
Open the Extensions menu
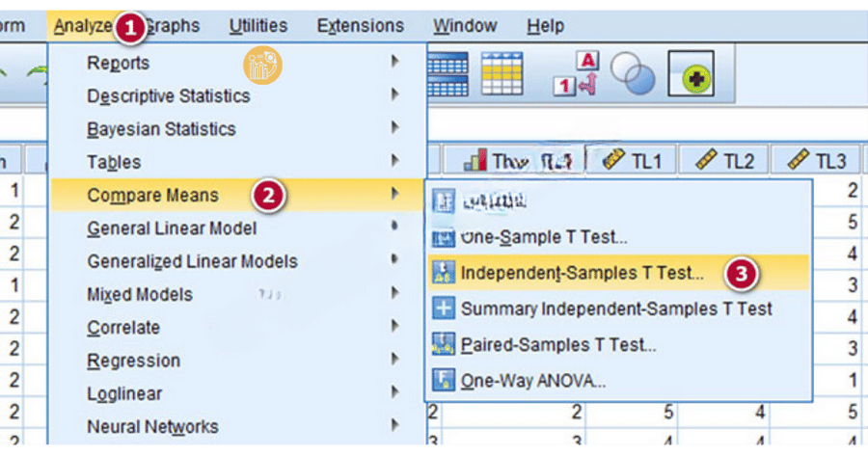point(361,26)
